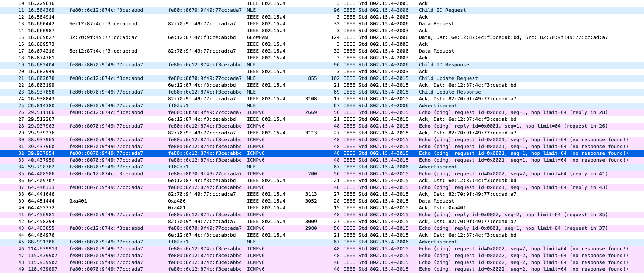Select packet 44 Ack at 64.464976

tap(322, 235)
